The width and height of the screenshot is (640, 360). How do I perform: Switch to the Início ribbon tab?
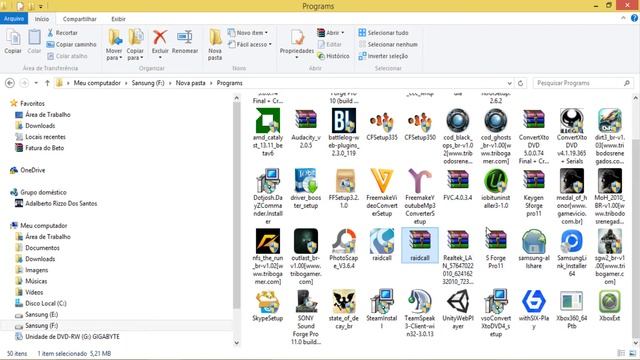[x=42, y=19]
